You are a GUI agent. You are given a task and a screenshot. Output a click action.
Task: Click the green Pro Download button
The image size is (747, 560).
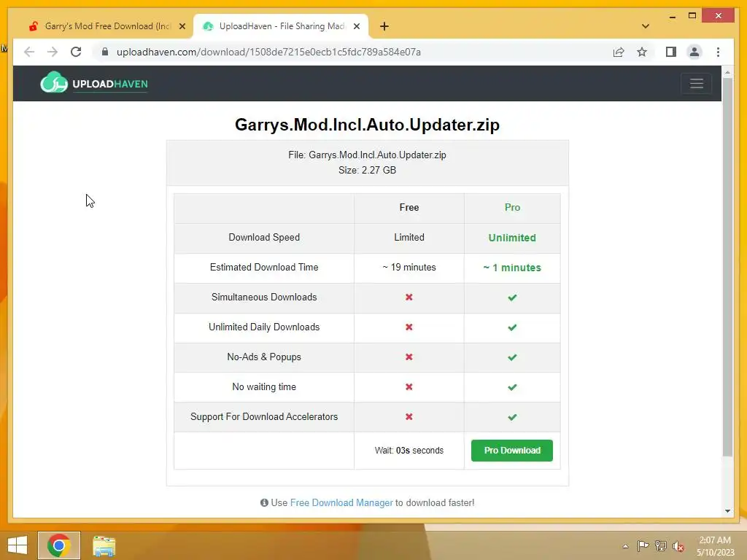click(511, 451)
